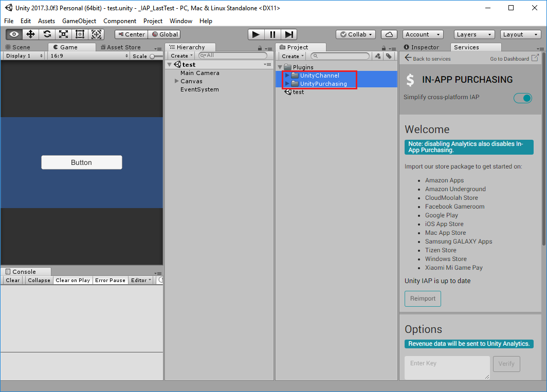547x392 pixels.
Task: Select the Move tool
Action: click(31, 34)
